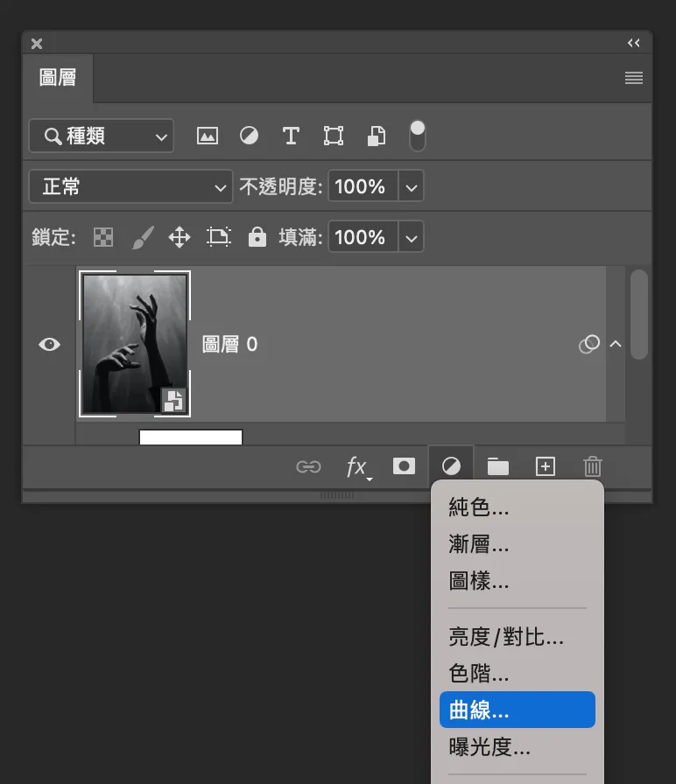Add a layer mask icon

click(404, 466)
